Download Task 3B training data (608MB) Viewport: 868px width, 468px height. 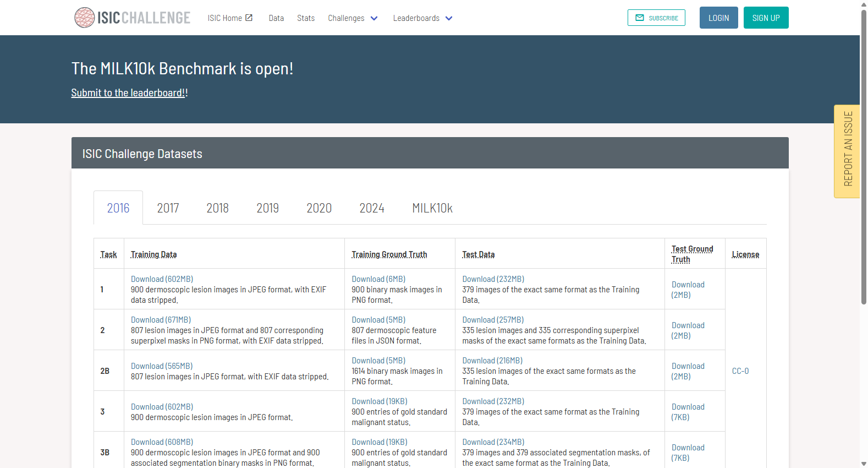coord(162,442)
